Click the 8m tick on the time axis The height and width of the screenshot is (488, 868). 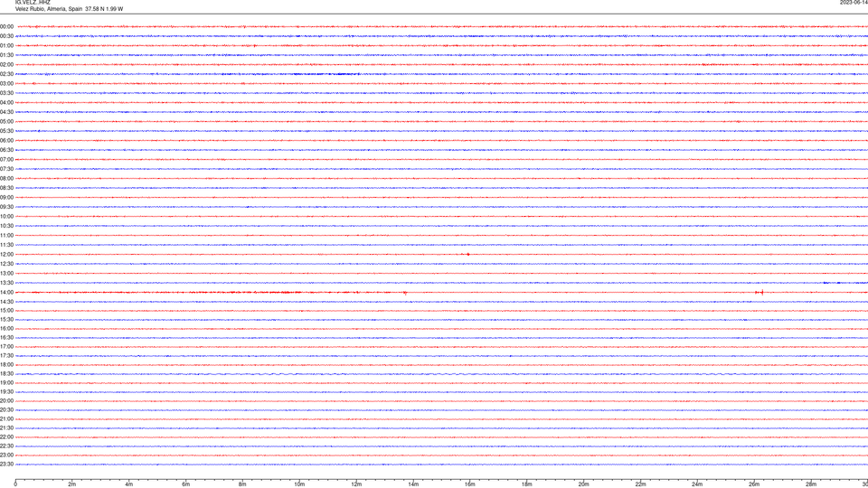tap(242, 484)
